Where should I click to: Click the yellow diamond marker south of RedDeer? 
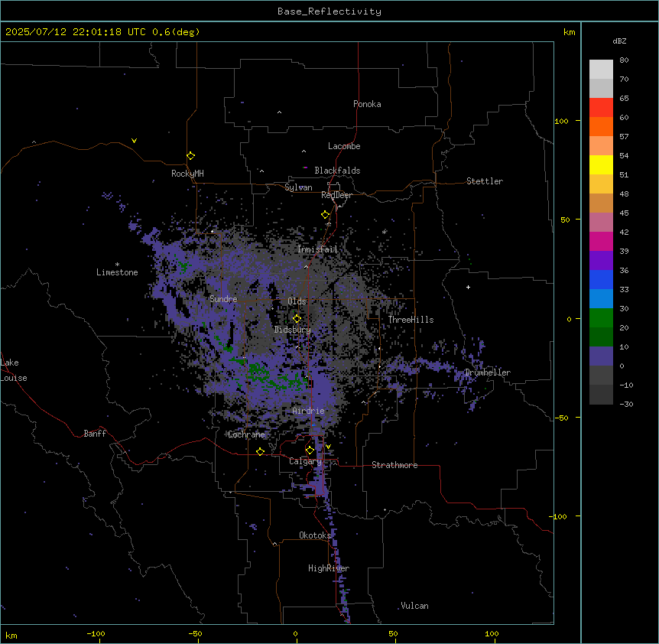pos(325,214)
